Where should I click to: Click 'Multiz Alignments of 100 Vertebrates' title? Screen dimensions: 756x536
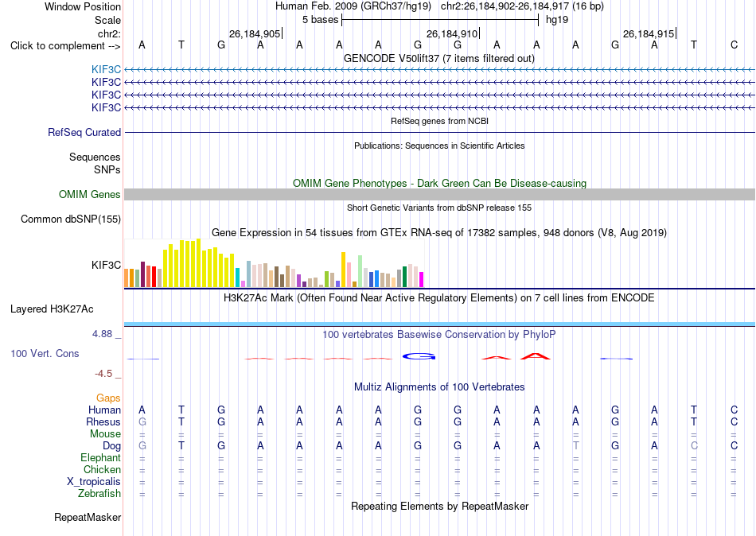(439, 387)
